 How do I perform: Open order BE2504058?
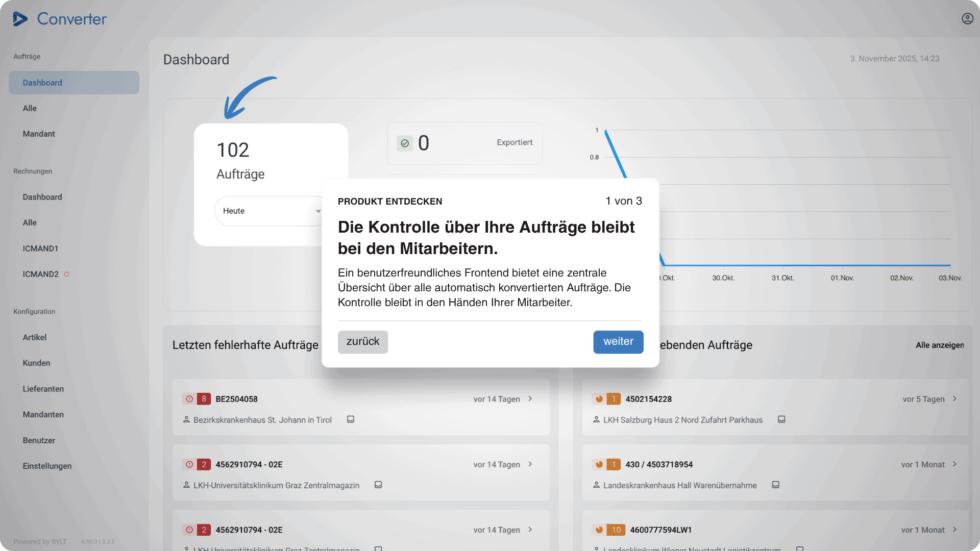click(x=361, y=407)
